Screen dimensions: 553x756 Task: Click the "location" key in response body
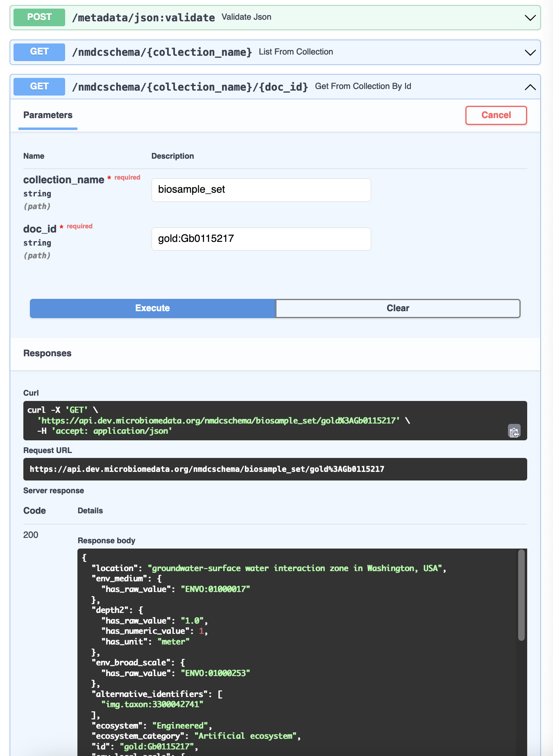(x=115, y=568)
